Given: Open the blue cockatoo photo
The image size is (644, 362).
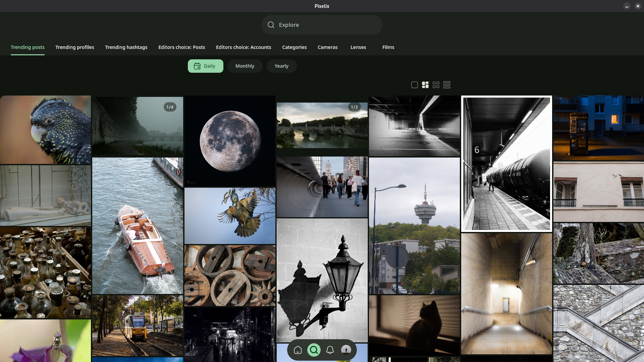Looking at the screenshot, I should point(45,130).
